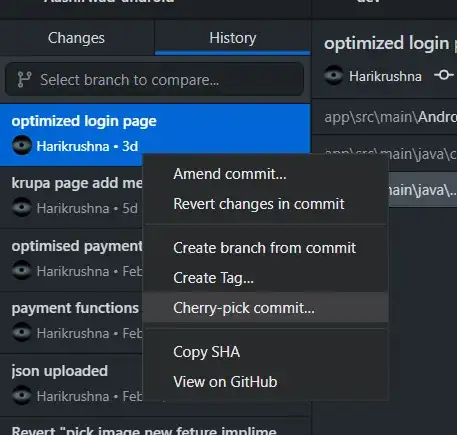
Task: Choose Create branch from commit
Action: [266, 248]
